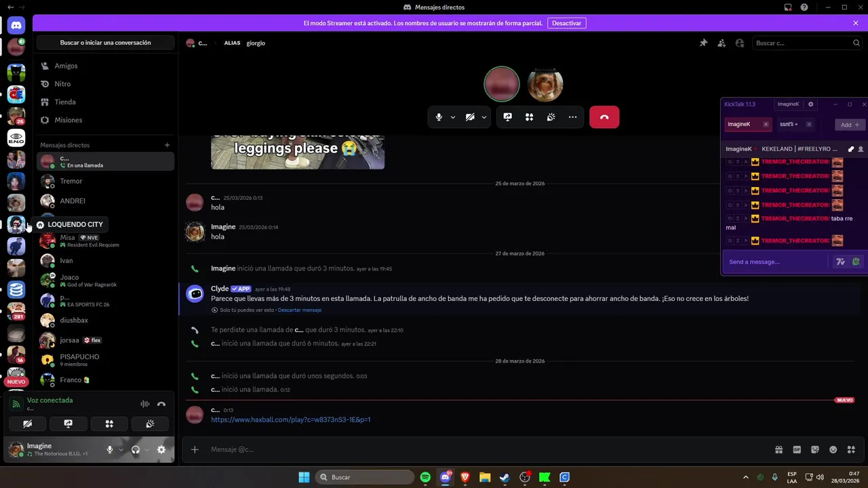Disconnect from voice in the bottom panel
The height and width of the screenshot is (488, 868).
coord(161,404)
